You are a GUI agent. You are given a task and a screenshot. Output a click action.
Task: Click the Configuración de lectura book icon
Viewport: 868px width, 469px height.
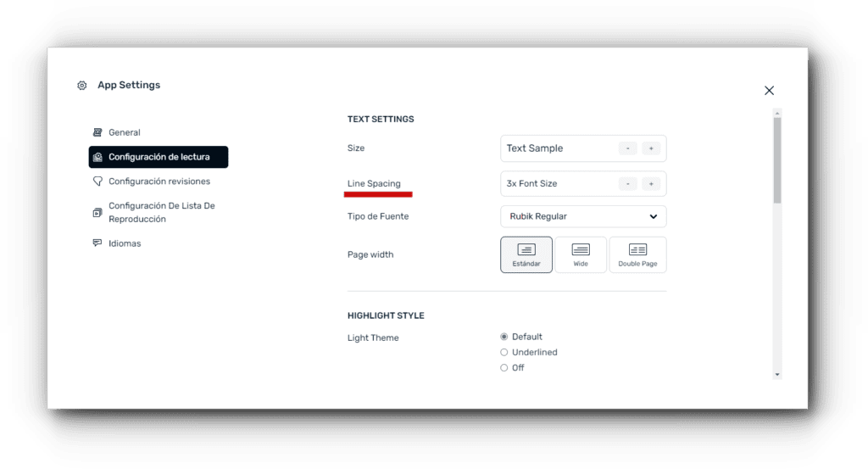point(98,157)
